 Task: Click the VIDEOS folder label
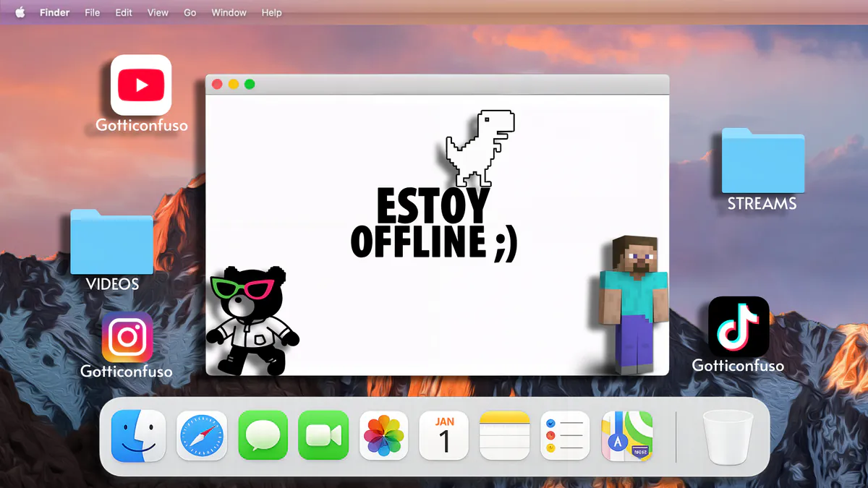(x=112, y=284)
